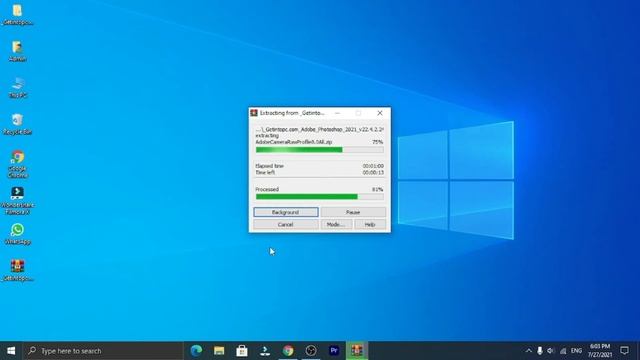Click the extracting file name text
This screenshot has width=640, height=360.
click(294, 142)
